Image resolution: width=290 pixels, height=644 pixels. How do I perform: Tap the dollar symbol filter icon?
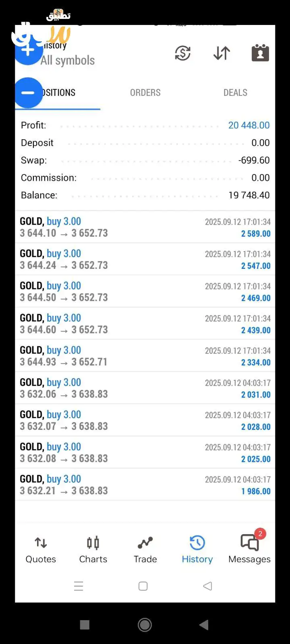coord(182,53)
